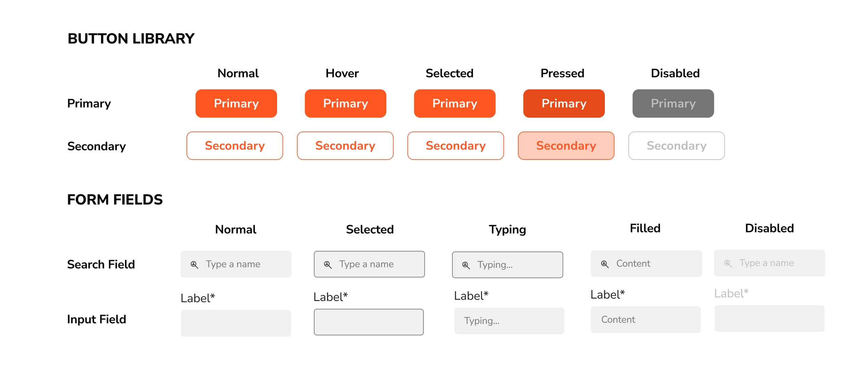Click the Normal state Secondary button
This screenshot has height=368, width=868.
[x=235, y=146]
